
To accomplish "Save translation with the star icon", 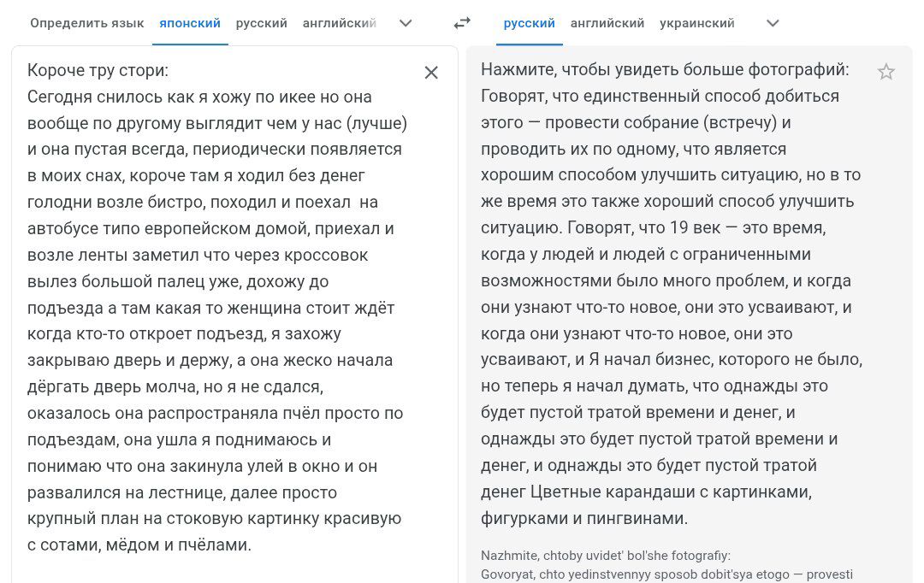I will tap(885, 72).
